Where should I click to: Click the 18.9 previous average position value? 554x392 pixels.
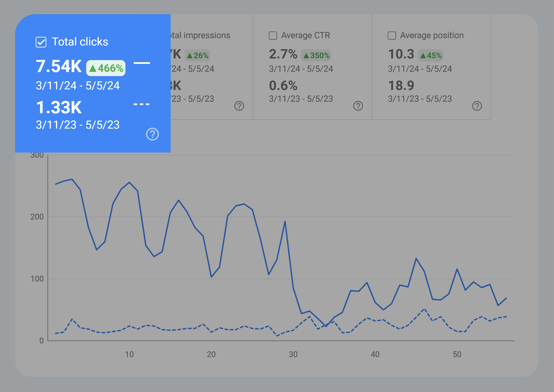tap(401, 85)
